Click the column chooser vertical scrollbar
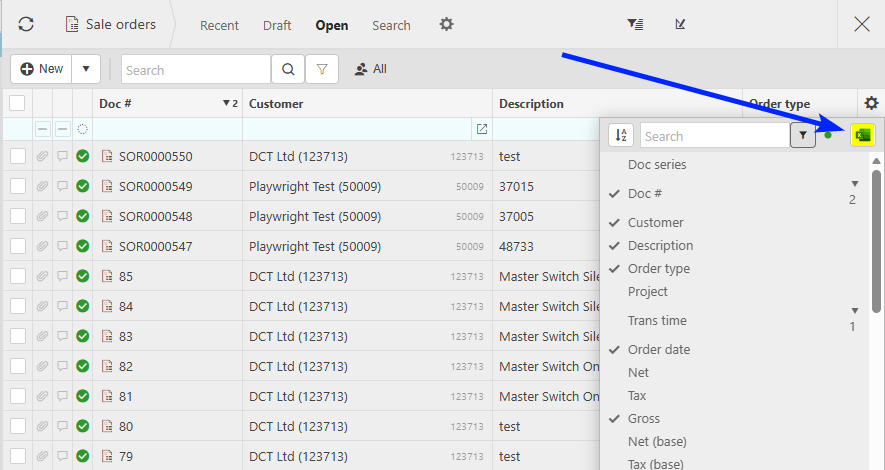 pyautogui.click(x=876, y=240)
